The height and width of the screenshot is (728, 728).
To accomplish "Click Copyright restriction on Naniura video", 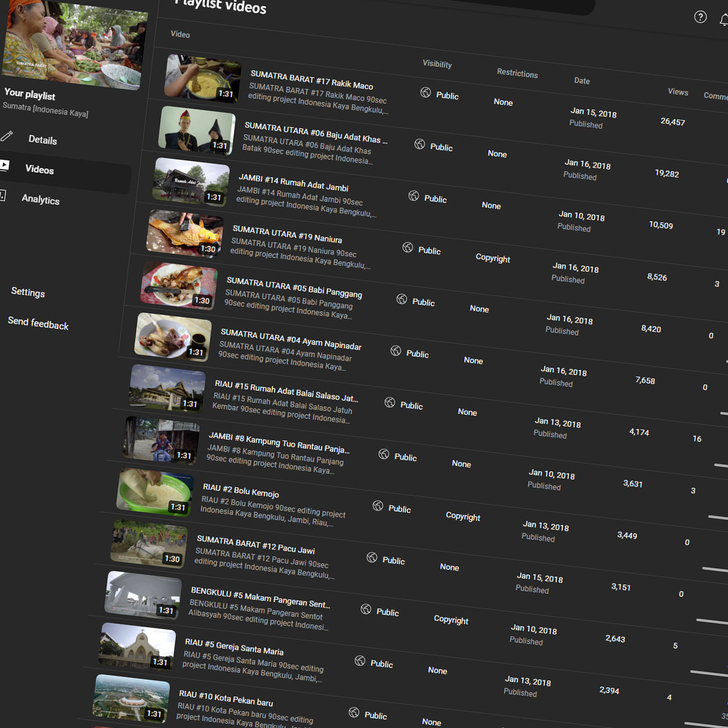I will pos(493,258).
